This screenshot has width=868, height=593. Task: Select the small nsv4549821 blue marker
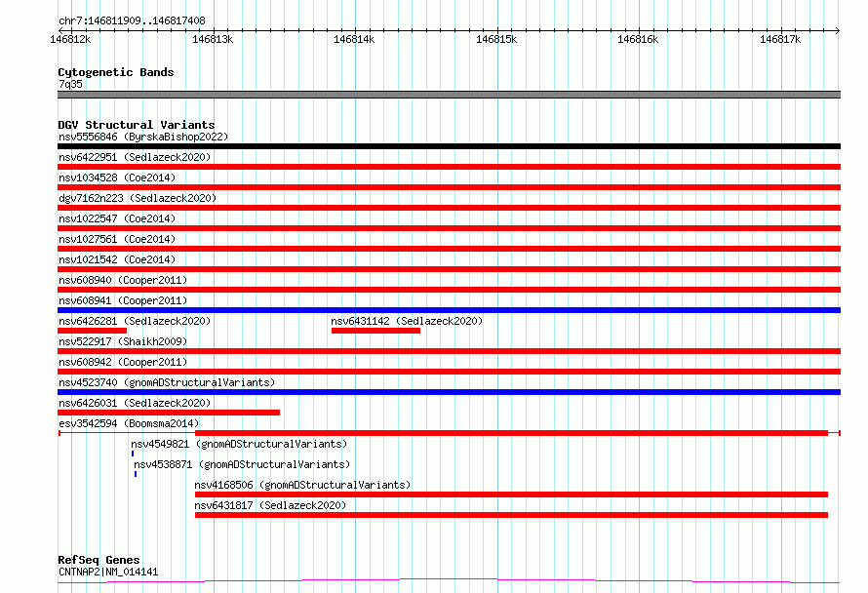coord(133,454)
